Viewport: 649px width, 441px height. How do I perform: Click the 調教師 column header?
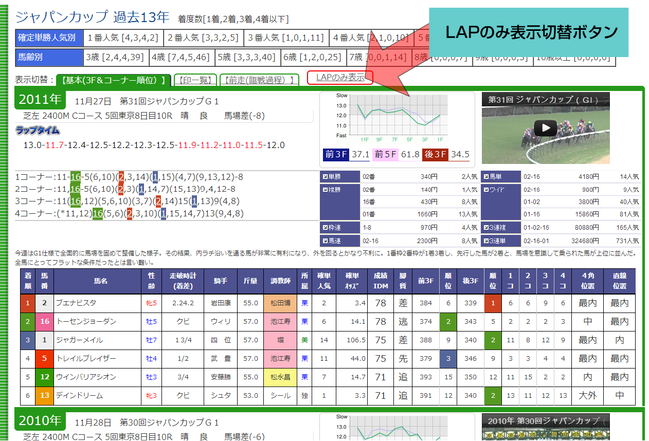point(280,281)
